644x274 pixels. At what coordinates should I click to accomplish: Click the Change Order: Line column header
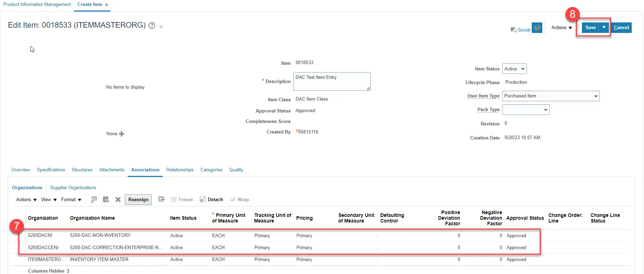point(565,218)
